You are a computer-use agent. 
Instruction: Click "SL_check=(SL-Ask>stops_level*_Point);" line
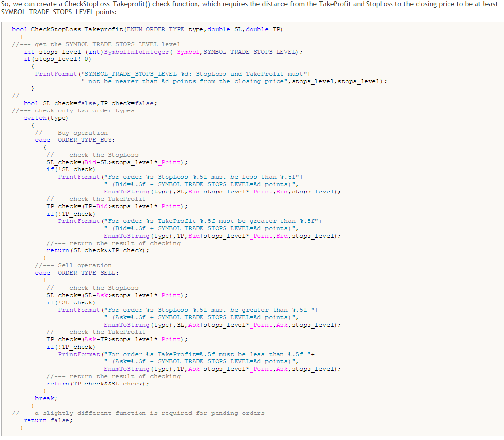click(117, 295)
